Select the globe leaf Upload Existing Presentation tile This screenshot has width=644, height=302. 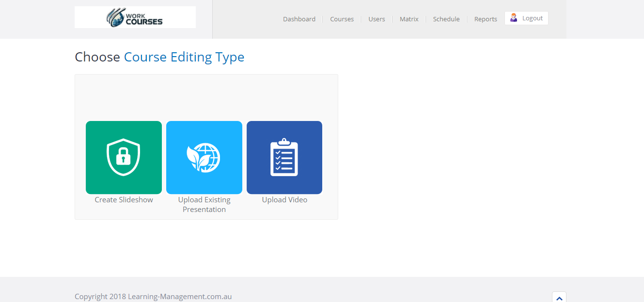tap(204, 157)
